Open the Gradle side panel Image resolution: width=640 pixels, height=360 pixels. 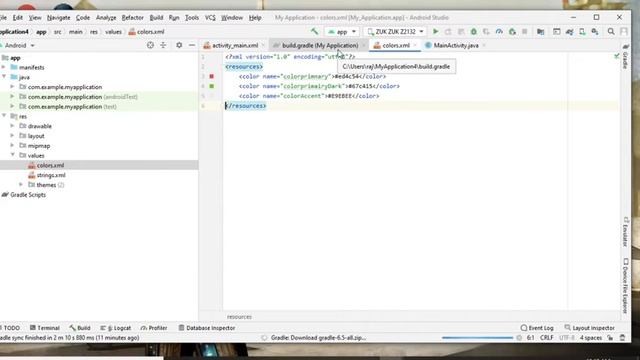point(625,56)
